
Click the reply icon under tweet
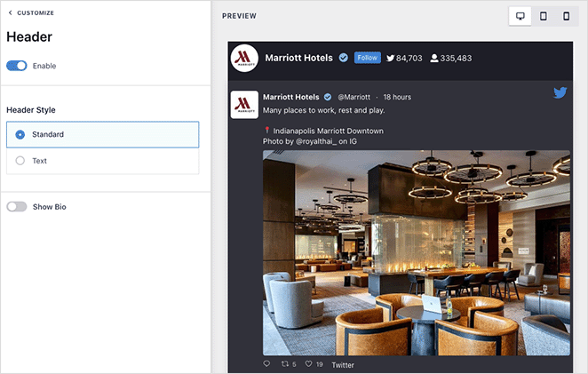click(x=266, y=364)
